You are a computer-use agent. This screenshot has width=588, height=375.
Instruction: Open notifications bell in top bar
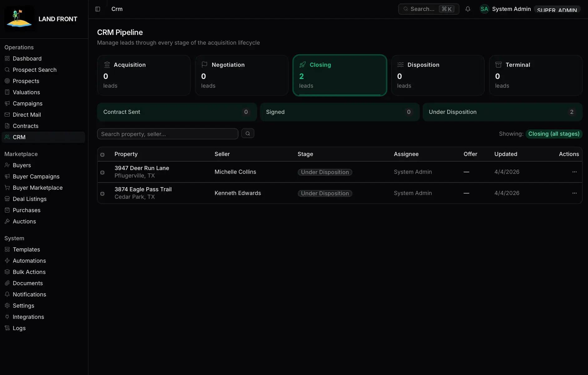468,9
